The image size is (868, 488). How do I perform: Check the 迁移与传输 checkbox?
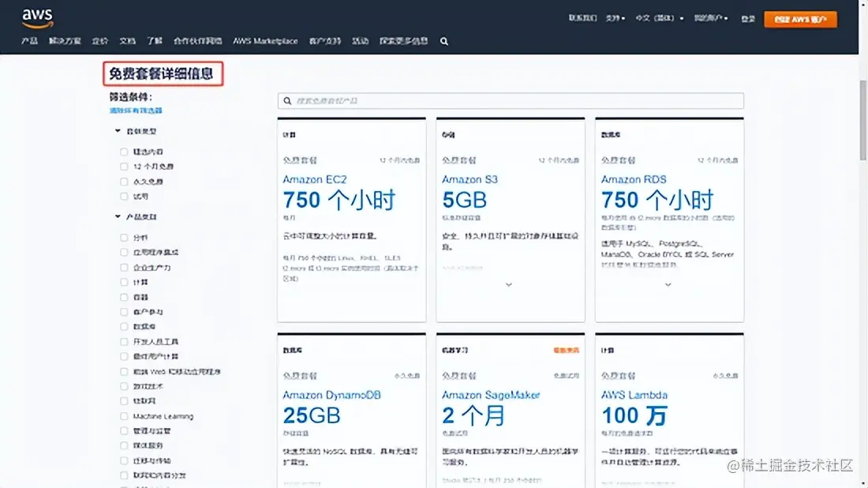(x=124, y=461)
